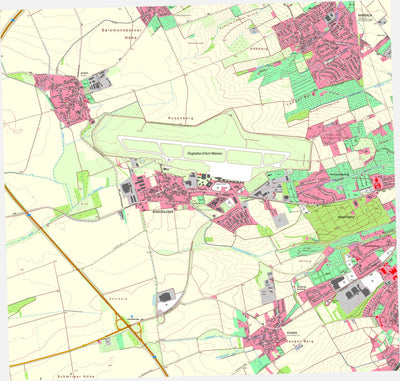Click the Rosenberg hill label

(x=181, y=118)
